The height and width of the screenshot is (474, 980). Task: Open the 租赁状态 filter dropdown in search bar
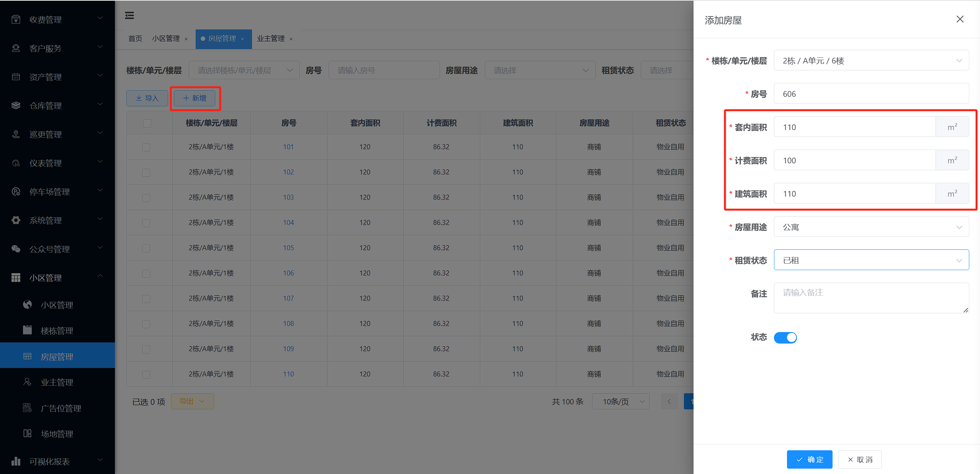tap(667, 70)
